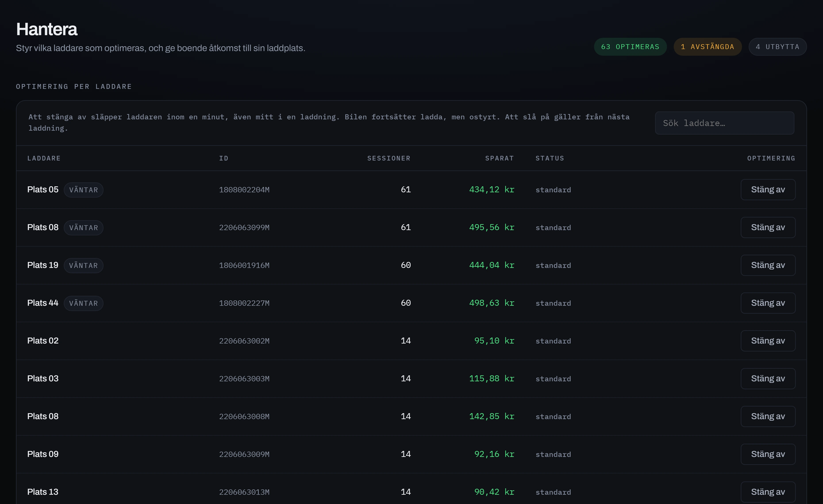Click Stäng av for charger 2206063008M
Viewport: 823px width, 504px height.
coord(768,416)
